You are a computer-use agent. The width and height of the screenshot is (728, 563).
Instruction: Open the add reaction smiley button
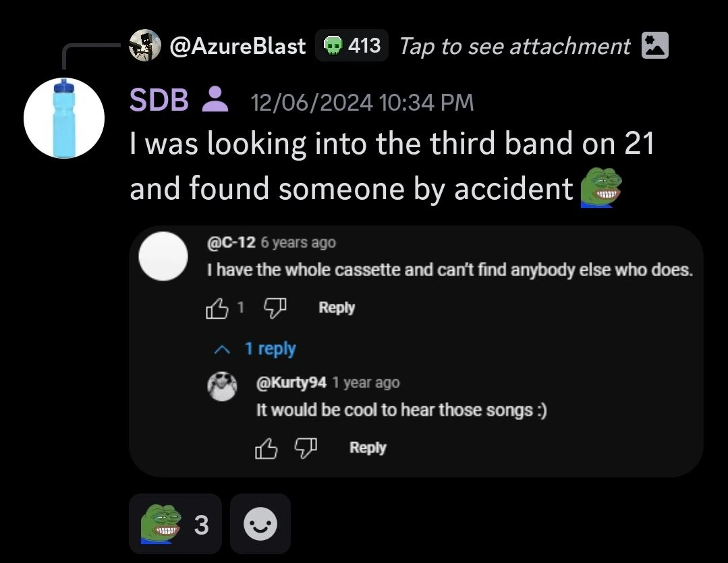coord(260,525)
